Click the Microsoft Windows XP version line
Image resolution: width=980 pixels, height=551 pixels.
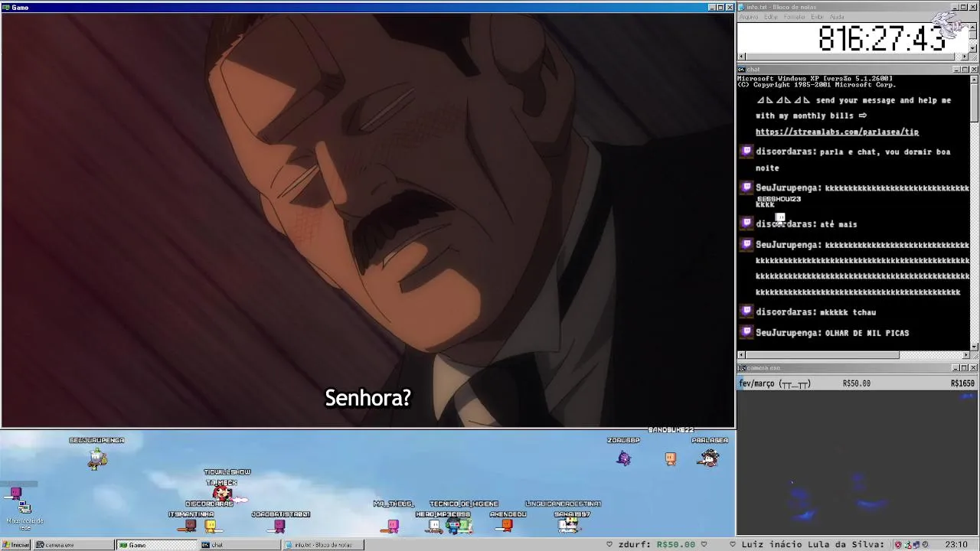click(815, 78)
